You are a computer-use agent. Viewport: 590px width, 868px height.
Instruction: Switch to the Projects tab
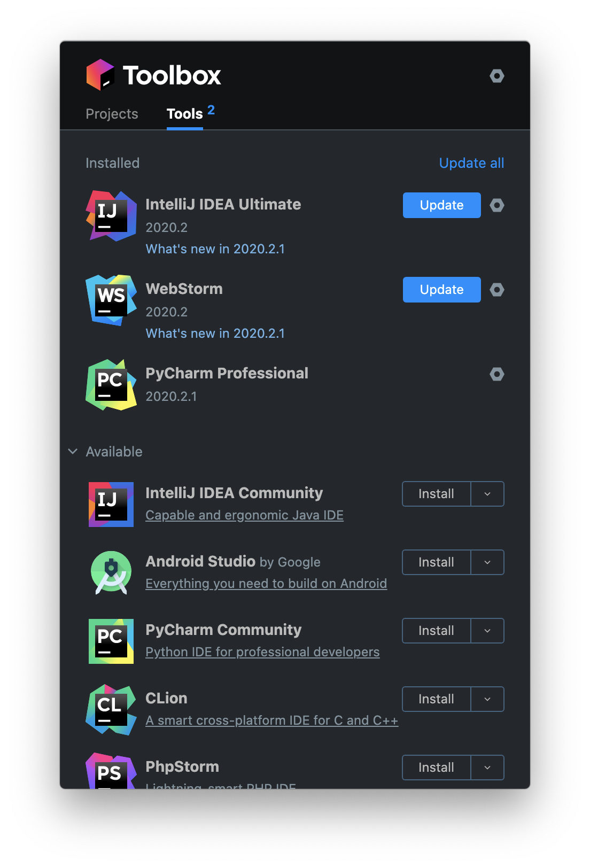[112, 114]
